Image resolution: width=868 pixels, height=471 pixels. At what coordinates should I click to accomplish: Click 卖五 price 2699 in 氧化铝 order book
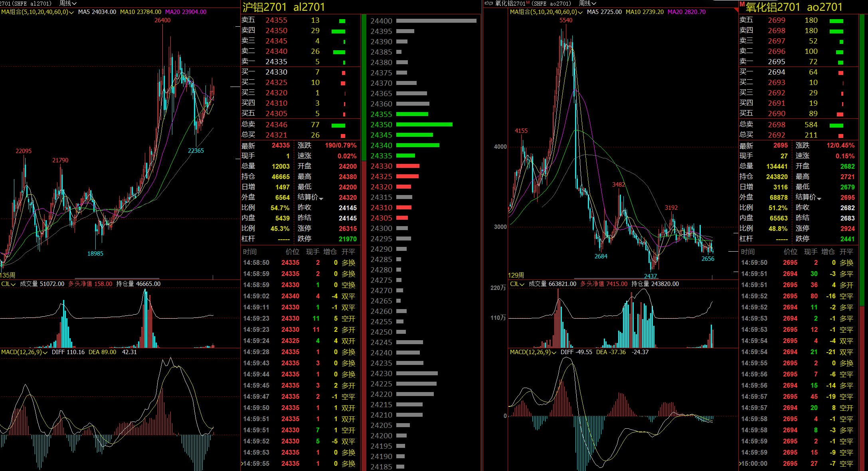[777, 20]
